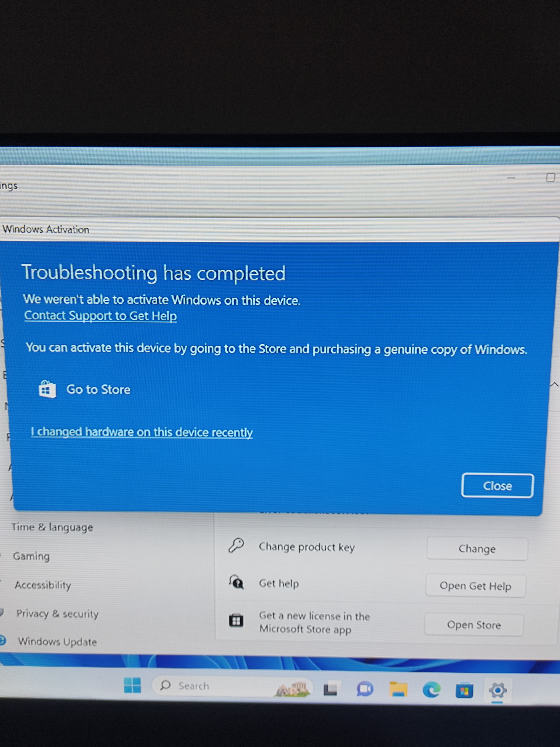Viewport: 560px width, 747px height.
Task: Open Microsoft Store from taskbar
Action: click(464, 690)
